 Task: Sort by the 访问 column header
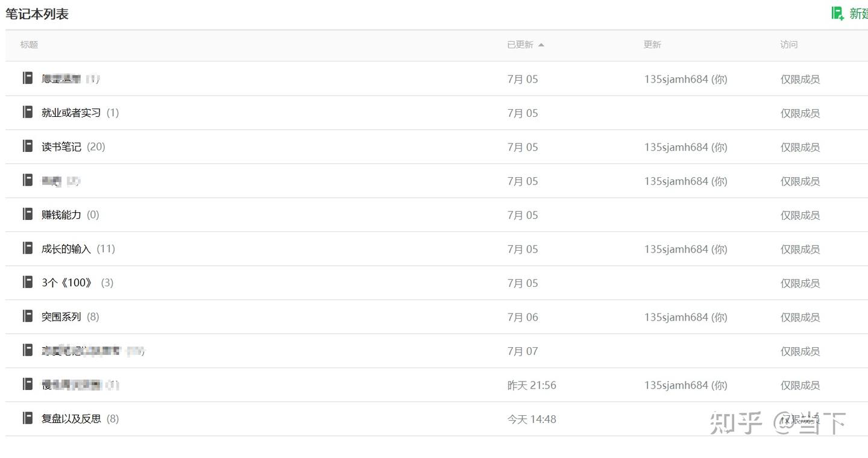pyautogui.click(x=788, y=45)
